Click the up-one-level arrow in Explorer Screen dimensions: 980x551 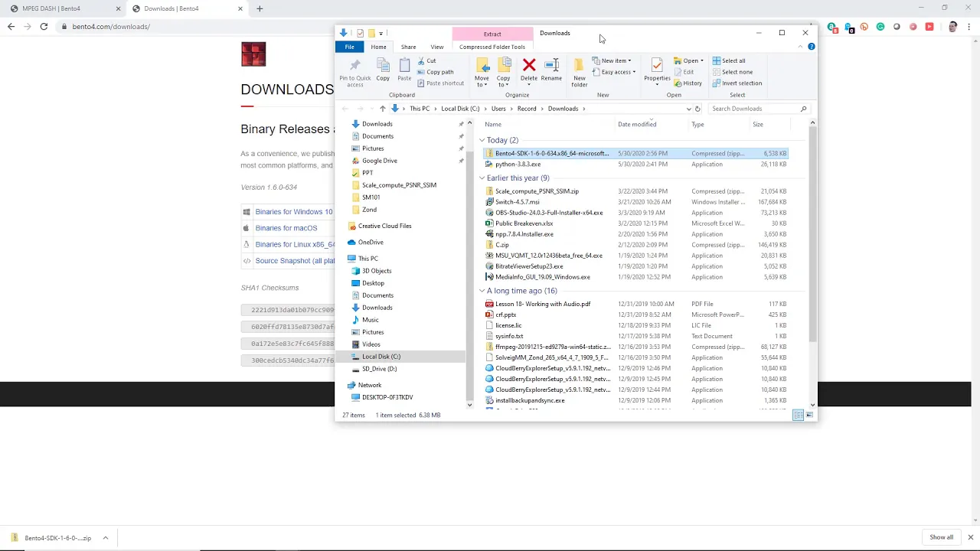pos(383,109)
